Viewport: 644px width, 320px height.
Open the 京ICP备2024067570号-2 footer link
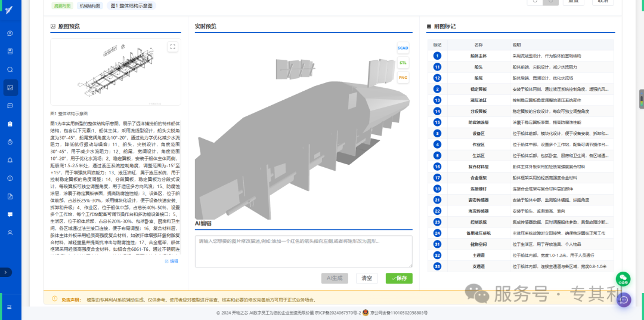[338, 313]
